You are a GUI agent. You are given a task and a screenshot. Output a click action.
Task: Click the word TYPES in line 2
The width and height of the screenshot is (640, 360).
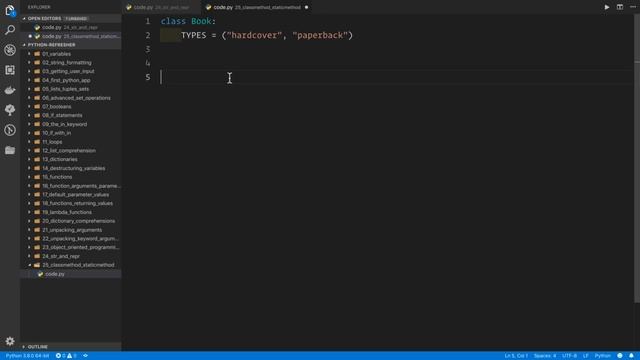(193, 35)
